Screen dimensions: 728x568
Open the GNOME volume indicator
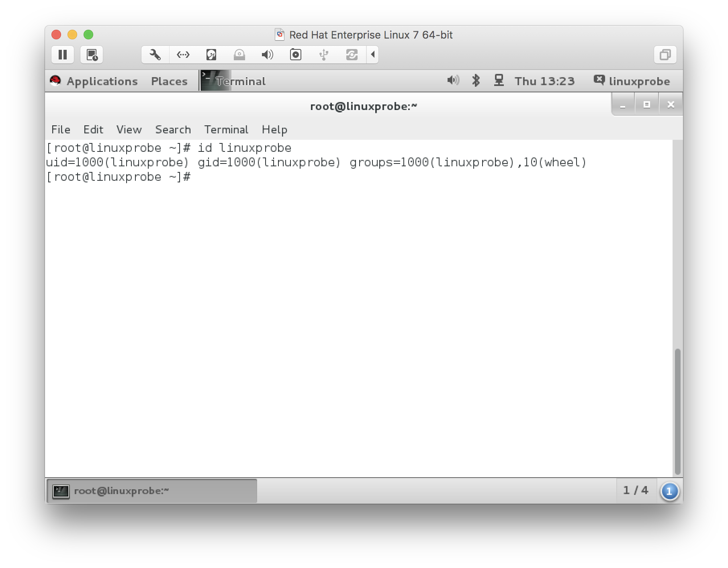453,80
